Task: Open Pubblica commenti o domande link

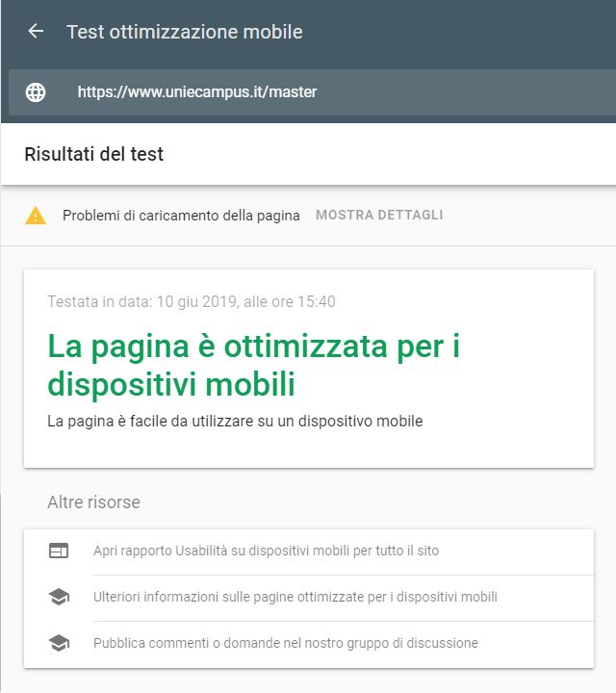Action: 286,643
